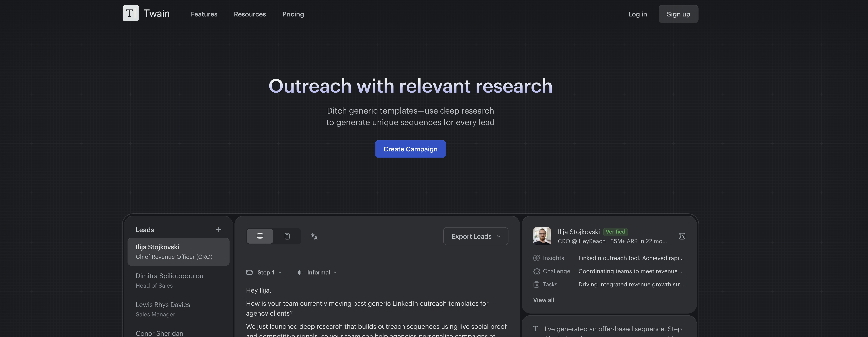The width and height of the screenshot is (868, 337).
Task: Switch preview to mobile view
Action: pos(287,236)
